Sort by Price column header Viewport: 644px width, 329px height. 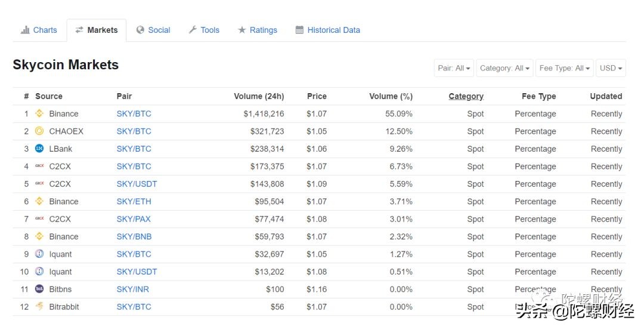point(317,96)
